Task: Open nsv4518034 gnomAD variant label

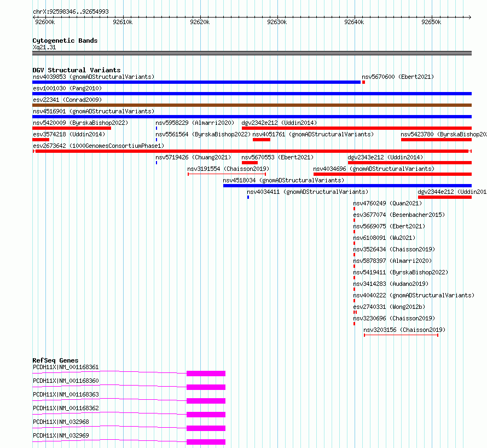Action: click(x=283, y=180)
